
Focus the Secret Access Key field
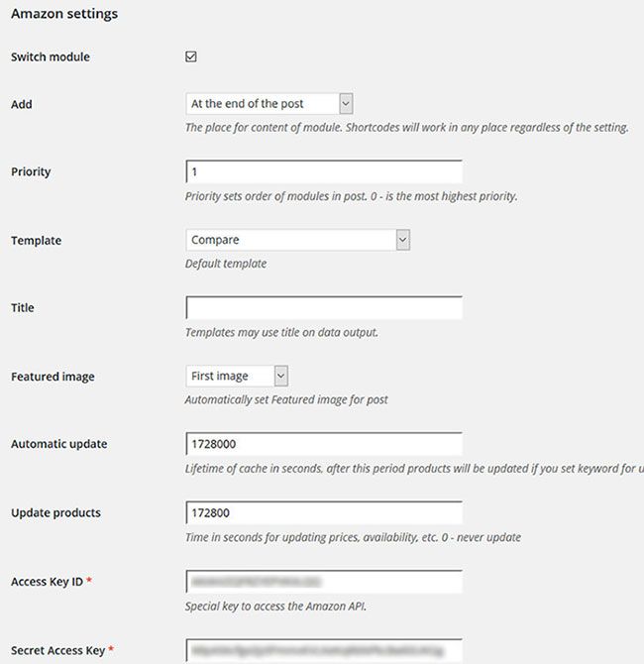pyautogui.click(x=323, y=650)
